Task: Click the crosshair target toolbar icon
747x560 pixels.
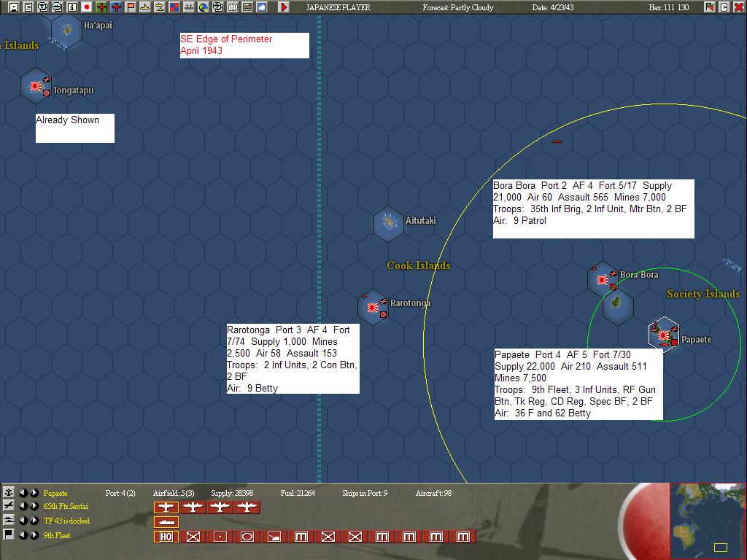Action: click(x=217, y=7)
